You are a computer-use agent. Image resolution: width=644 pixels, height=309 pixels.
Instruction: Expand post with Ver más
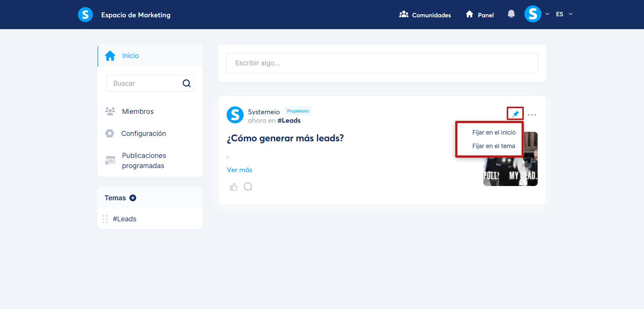pyautogui.click(x=240, y=170)
